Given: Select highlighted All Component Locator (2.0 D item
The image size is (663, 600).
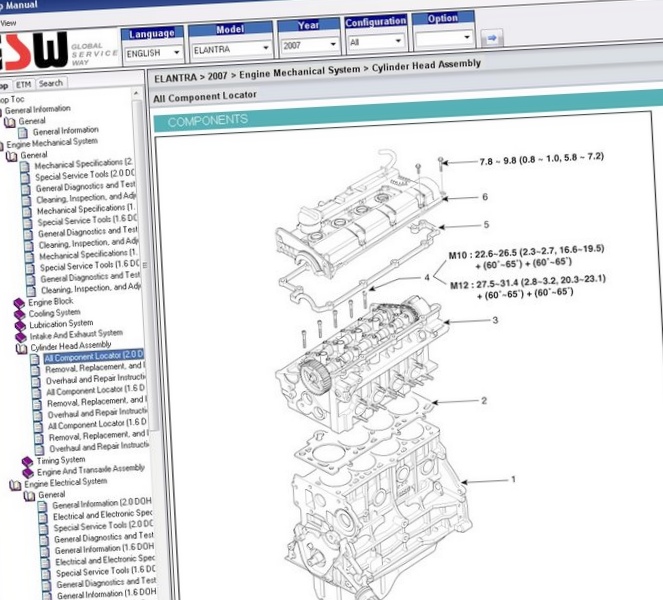Looking at the screenshot, I should click(94, 356).
